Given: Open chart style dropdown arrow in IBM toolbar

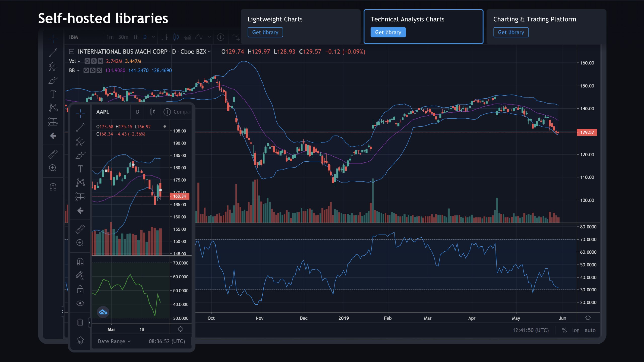Looking at the screenshot, I should (x=209, y=37).
